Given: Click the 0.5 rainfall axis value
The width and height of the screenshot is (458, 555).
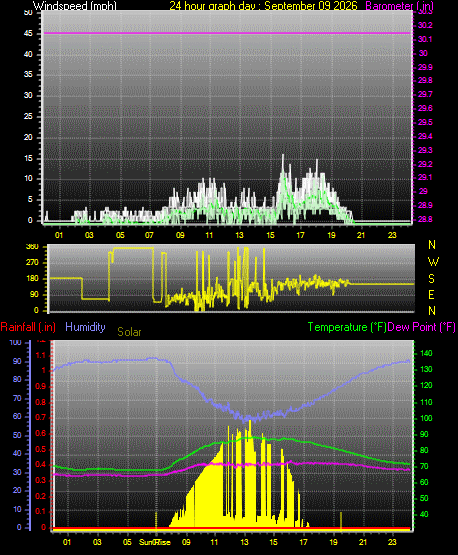Looking at the screenshot, I should coord(41,449).
